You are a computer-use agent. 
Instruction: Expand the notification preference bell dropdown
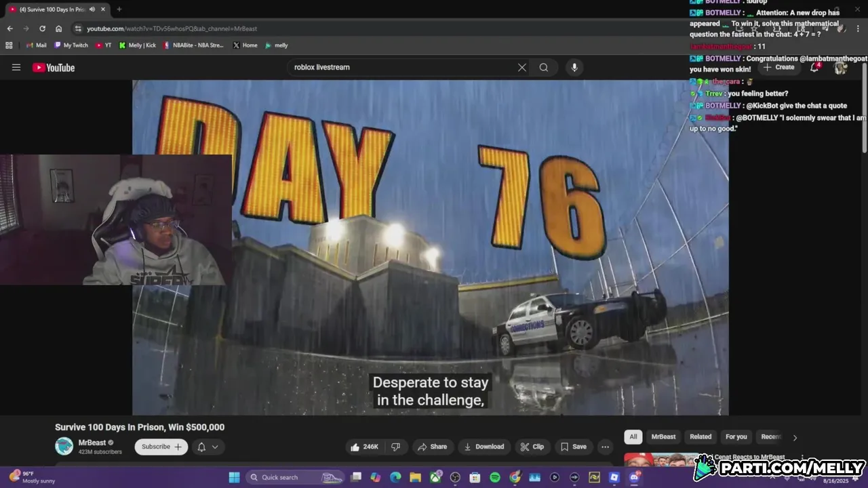coord(208,447)
